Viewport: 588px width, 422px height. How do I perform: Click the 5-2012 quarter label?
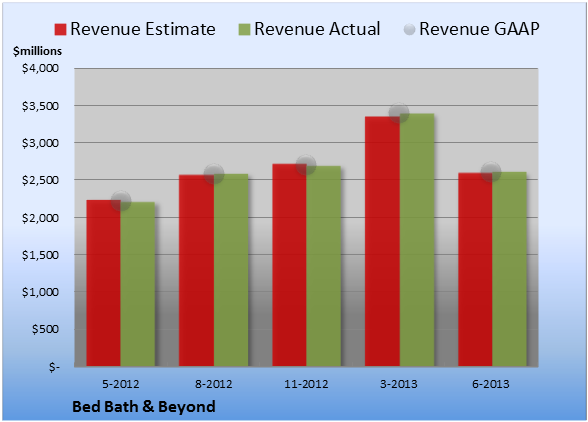coord(121,384)
